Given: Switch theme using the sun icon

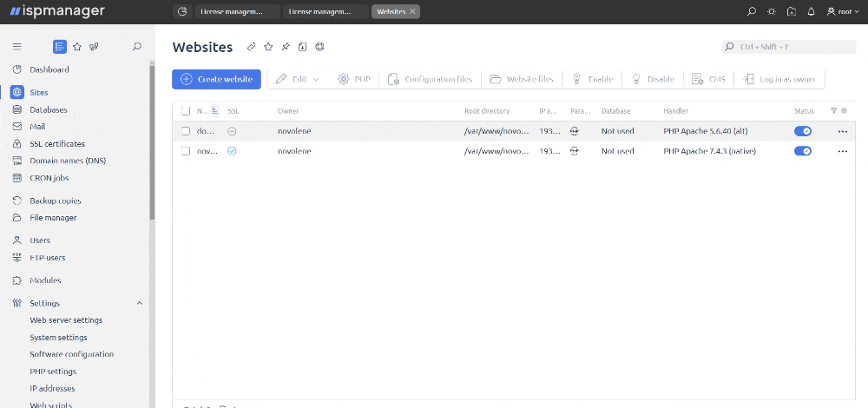Looking at the screenshot, I should pos(771,11).
